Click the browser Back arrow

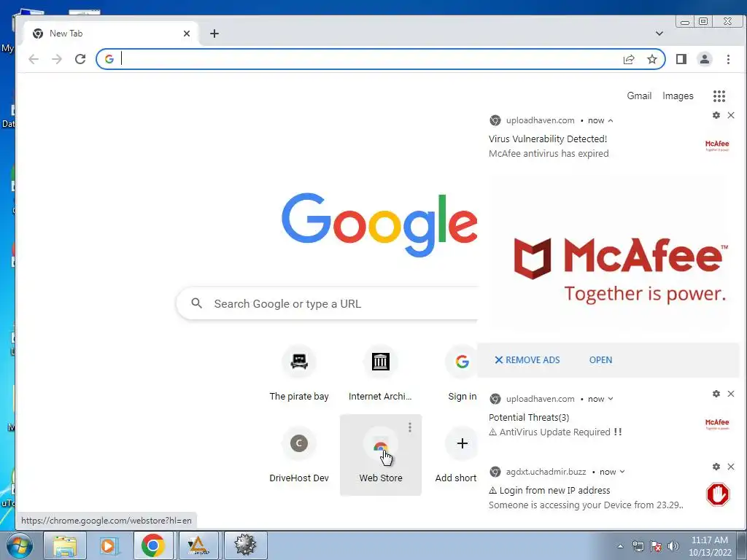click(34, 59)
